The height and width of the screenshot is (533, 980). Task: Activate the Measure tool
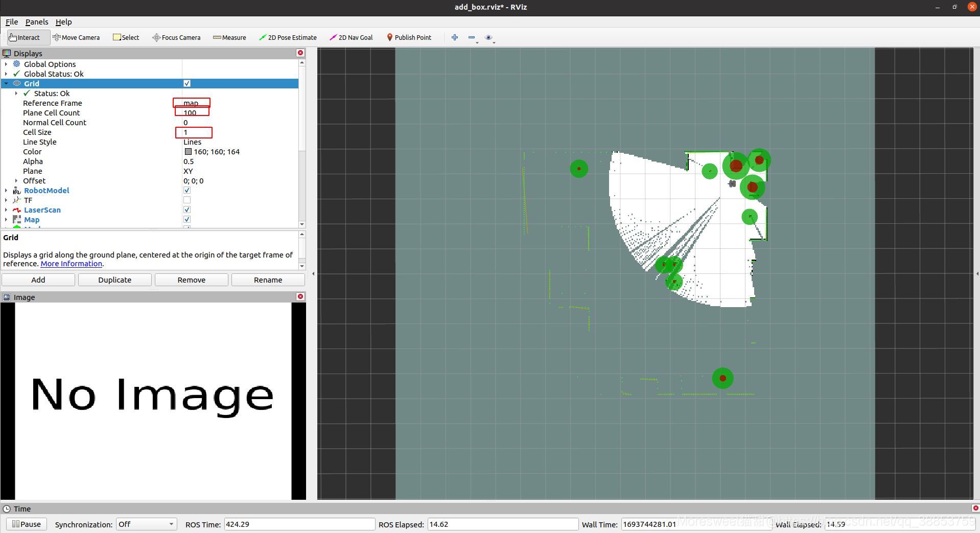point(229,37)
